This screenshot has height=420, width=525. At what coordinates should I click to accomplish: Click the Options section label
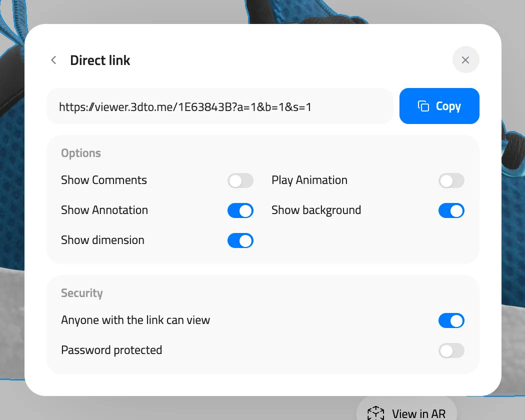coord(80,153)
